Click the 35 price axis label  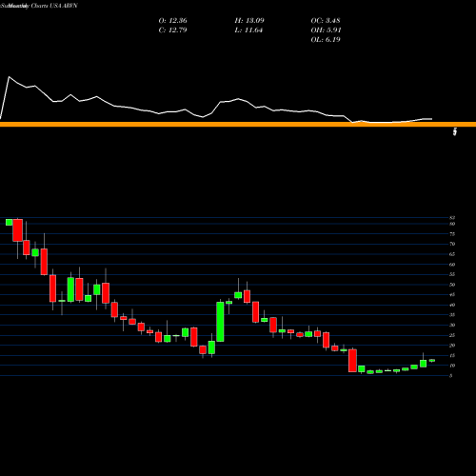[452, 315]
